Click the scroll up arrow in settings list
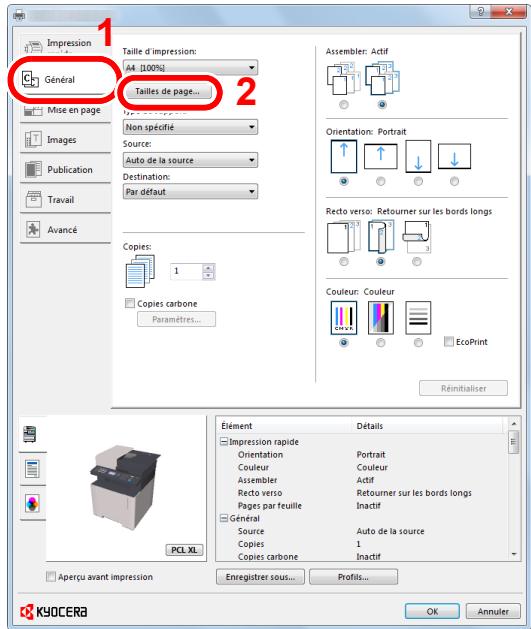Screen dimensions: 531x629 tap(514, 424)
